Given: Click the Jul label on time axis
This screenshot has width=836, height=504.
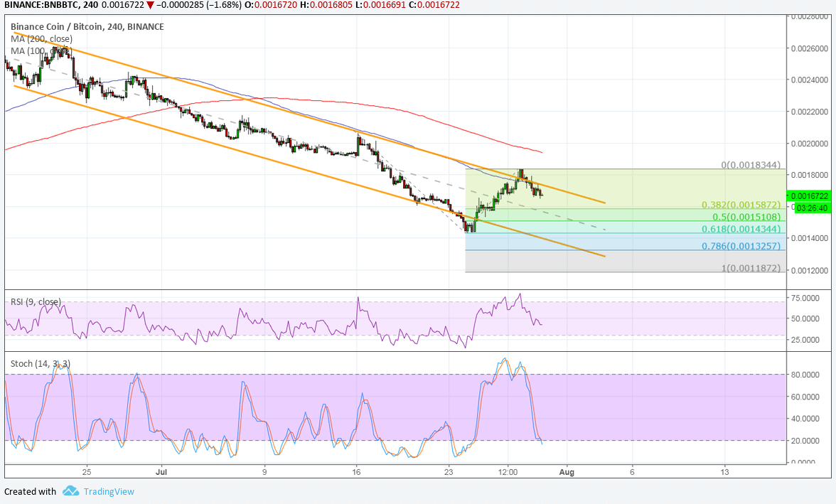Looking at the screenshot, I should coord(161,472).
